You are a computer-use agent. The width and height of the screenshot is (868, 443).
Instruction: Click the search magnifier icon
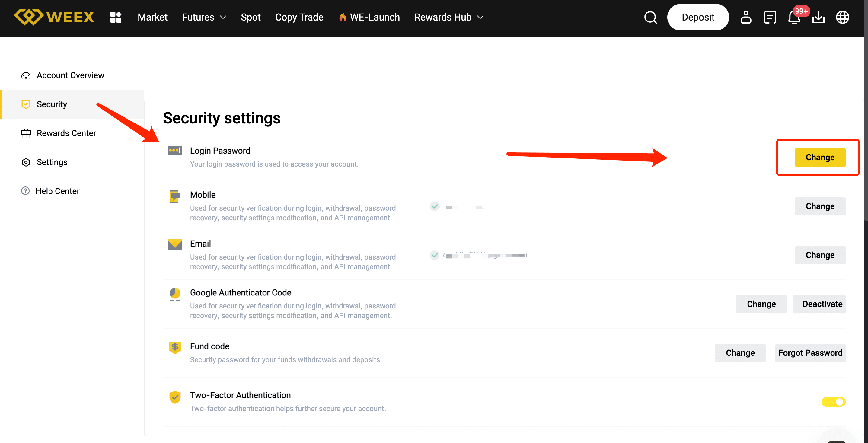tap(650, 17)
